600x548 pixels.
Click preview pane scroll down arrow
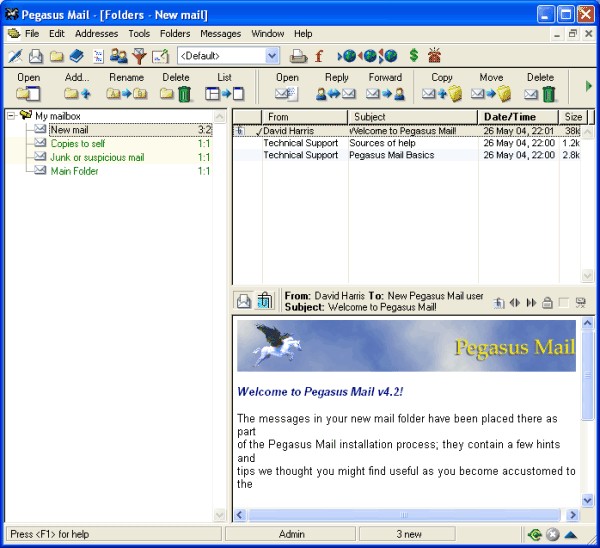pos(587,500)
